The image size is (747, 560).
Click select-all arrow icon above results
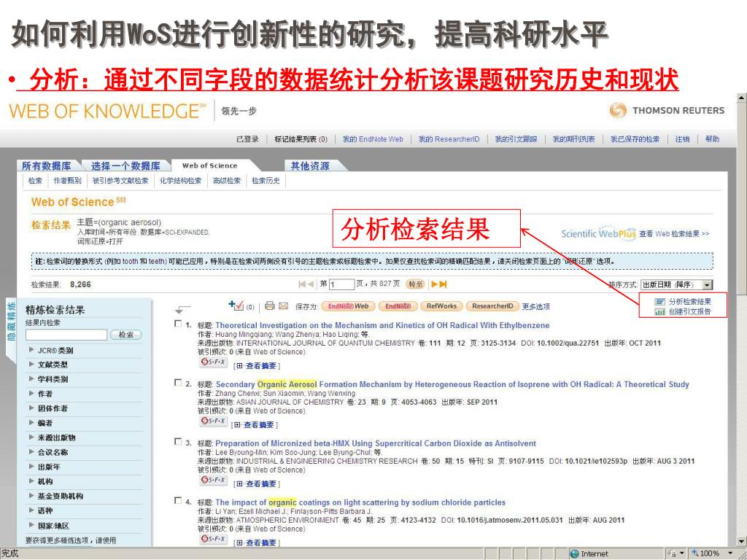tap(182, 308)
